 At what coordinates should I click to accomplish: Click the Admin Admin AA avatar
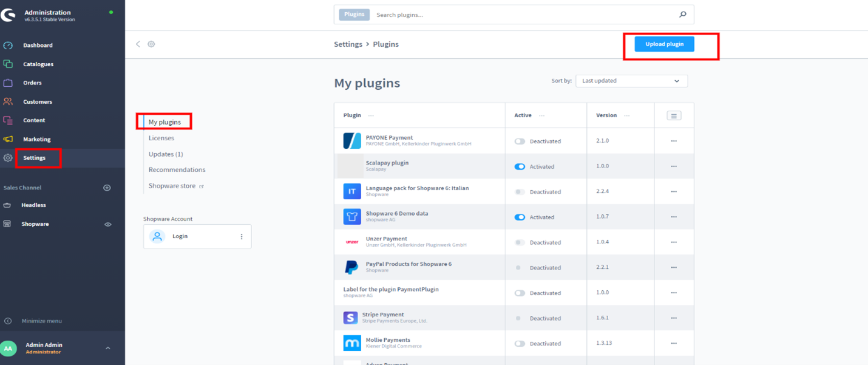[8, 348]
